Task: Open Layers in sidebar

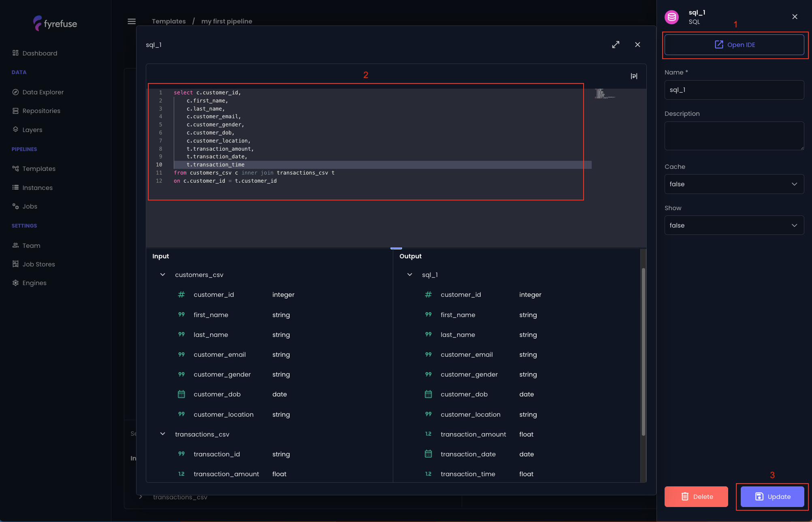Action: tap(28, 130)
